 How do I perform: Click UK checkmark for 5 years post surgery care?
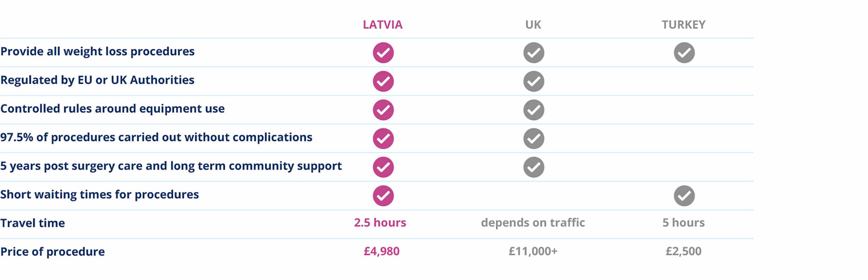pos(534,167)
